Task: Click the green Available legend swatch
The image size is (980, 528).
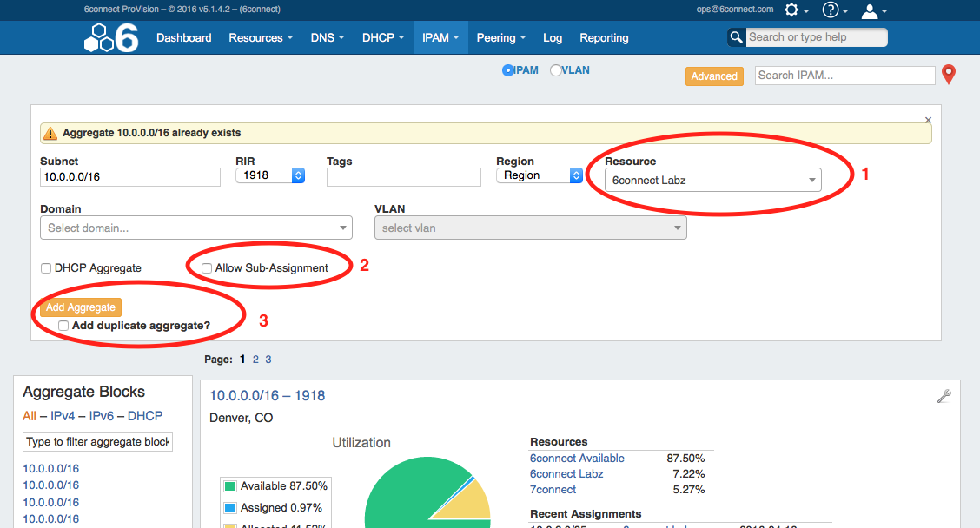Action: [x=230, y=486]
